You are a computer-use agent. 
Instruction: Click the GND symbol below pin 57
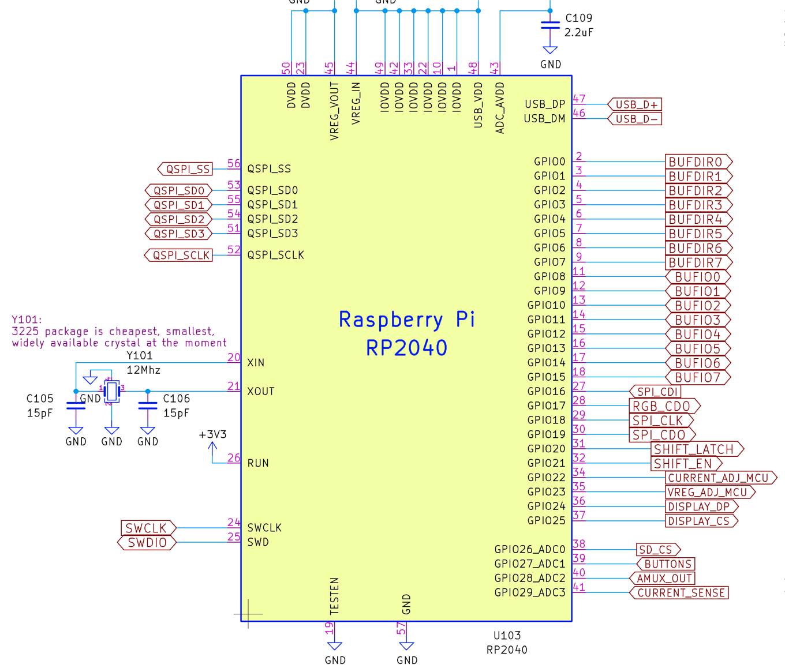tap(406, 646)
